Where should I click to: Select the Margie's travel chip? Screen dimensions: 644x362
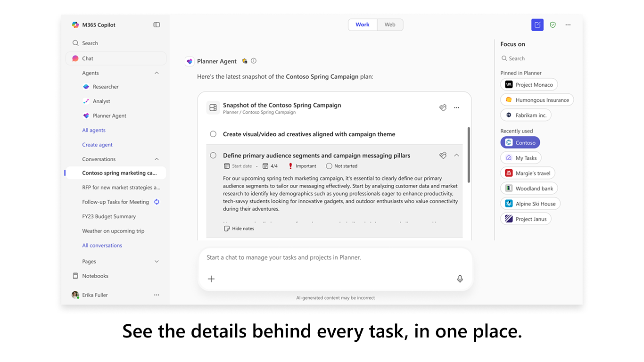(528, 173)
